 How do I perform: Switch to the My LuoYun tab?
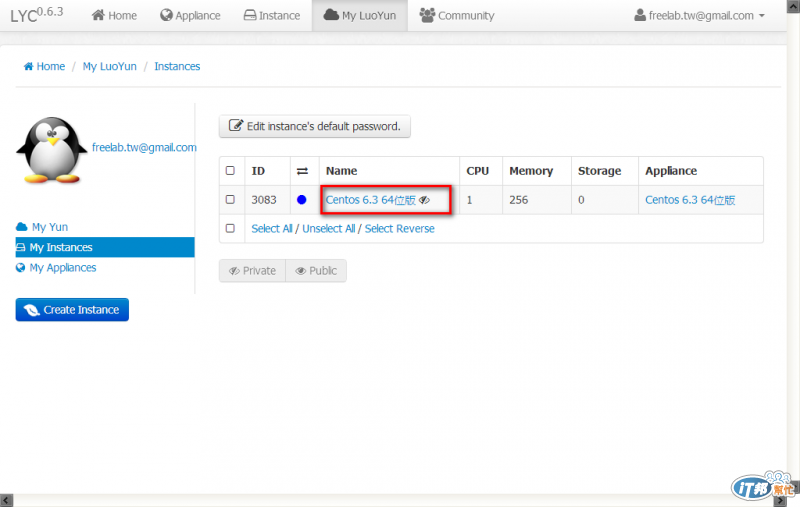(360, 16)
